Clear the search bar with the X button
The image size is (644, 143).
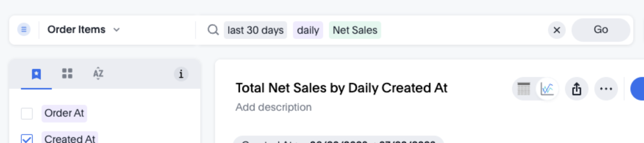tap(557, 30)
